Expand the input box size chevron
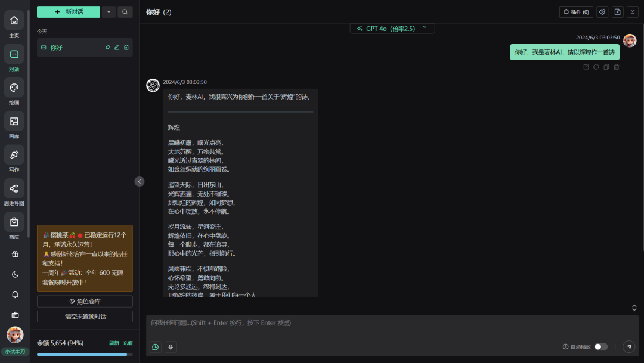Screen dimensions: 644x363 (634, 308)
